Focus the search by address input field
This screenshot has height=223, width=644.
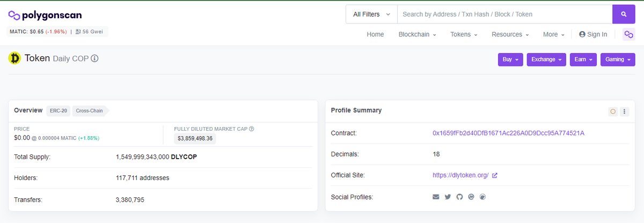504,14
